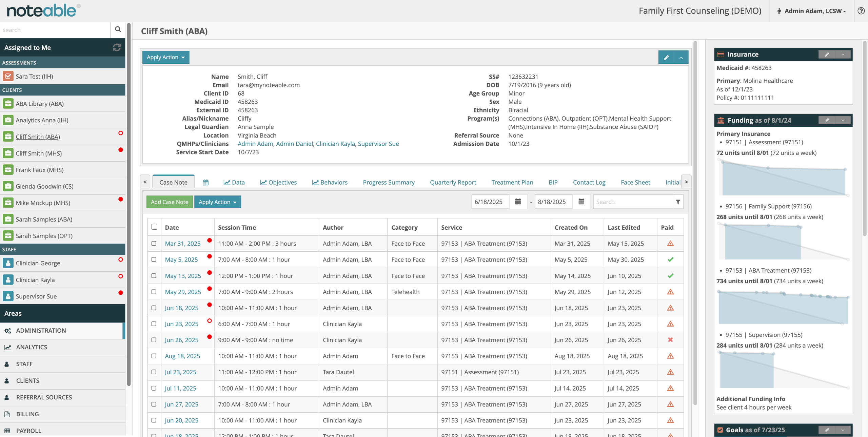868x437 pixels.
Task: Collapse the Funding panel with chevron
Action: 843,120
